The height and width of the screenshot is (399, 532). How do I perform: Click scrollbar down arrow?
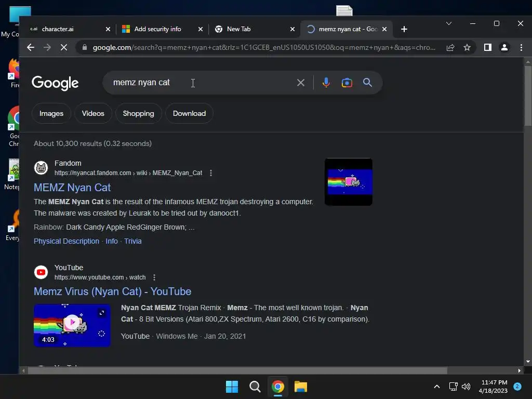point(528,362)
